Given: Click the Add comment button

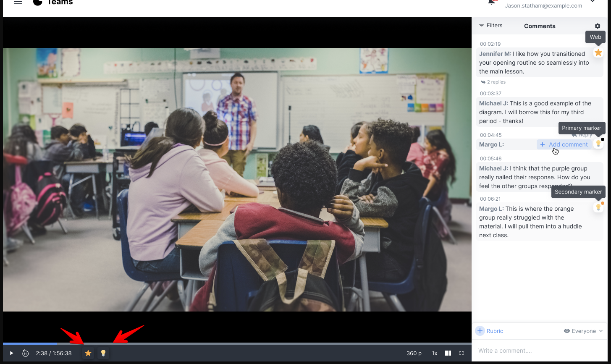Looking at the screenshot, I should [x=564, y=144].
